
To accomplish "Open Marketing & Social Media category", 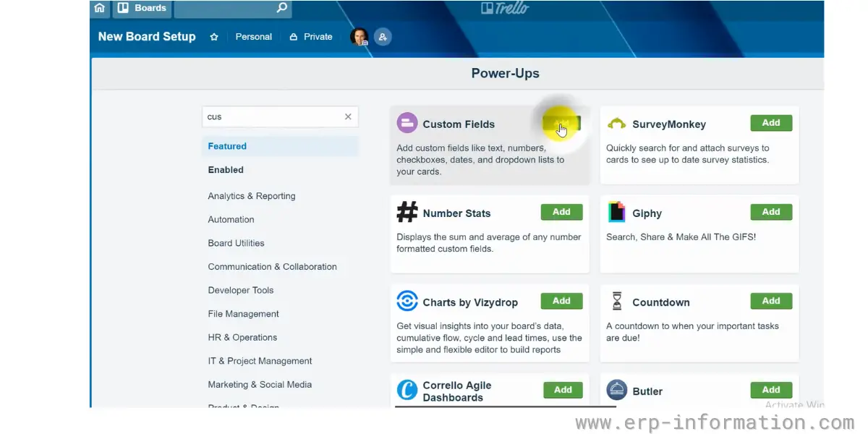I will 258,385.
